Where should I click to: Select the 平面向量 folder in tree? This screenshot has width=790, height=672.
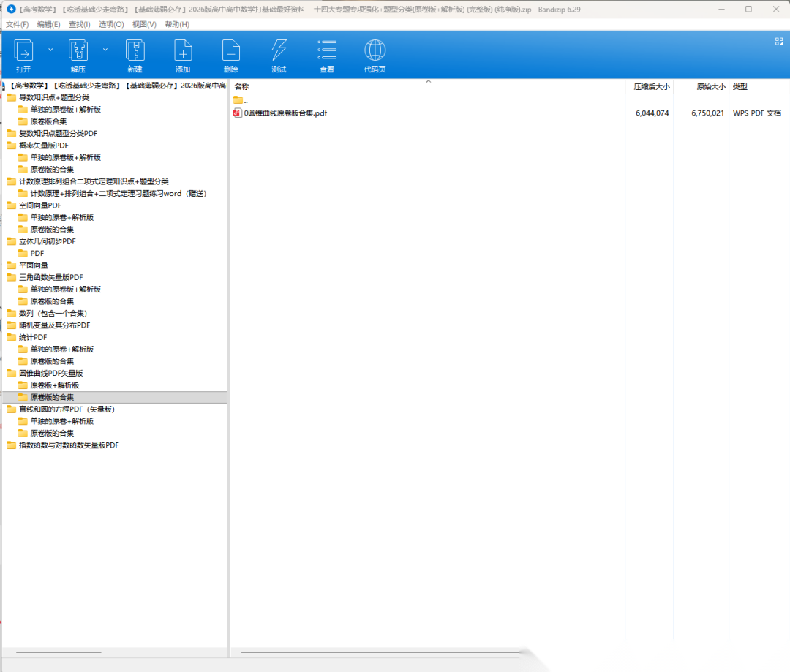(x=33, y=265)
